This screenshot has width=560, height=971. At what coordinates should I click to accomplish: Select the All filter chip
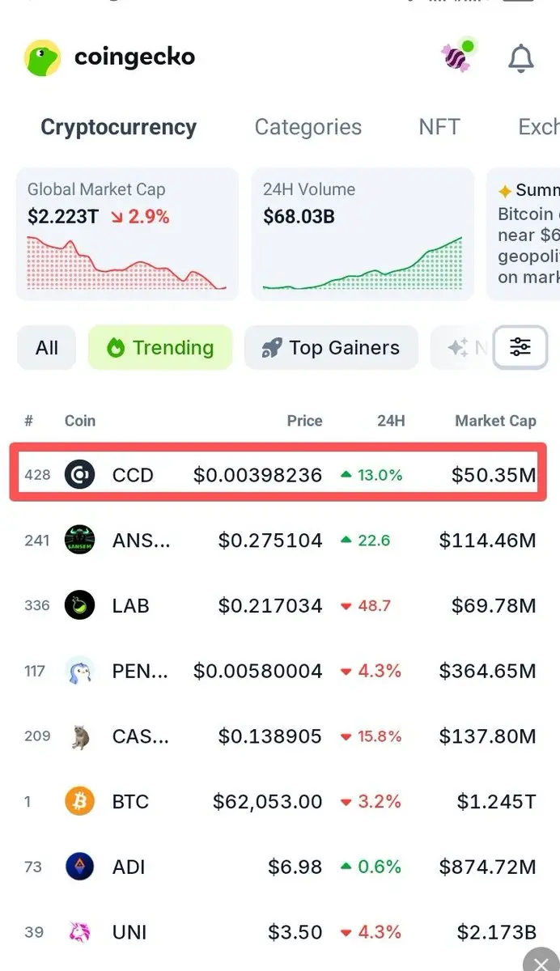tap(47, 348)
